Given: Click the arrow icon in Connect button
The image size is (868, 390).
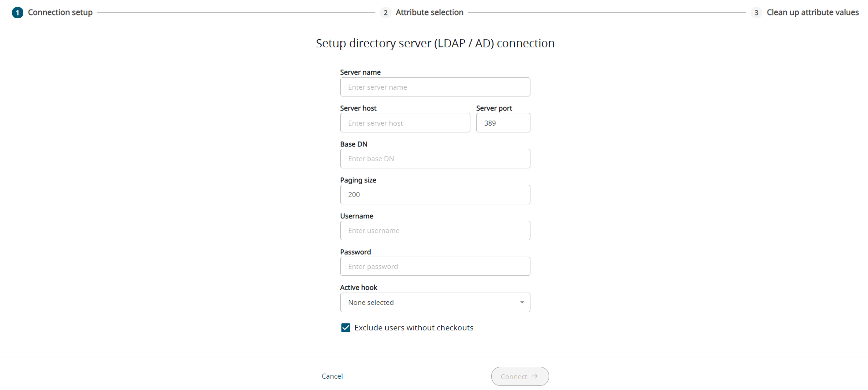Looking at the screenshot, I should point(535,376).
